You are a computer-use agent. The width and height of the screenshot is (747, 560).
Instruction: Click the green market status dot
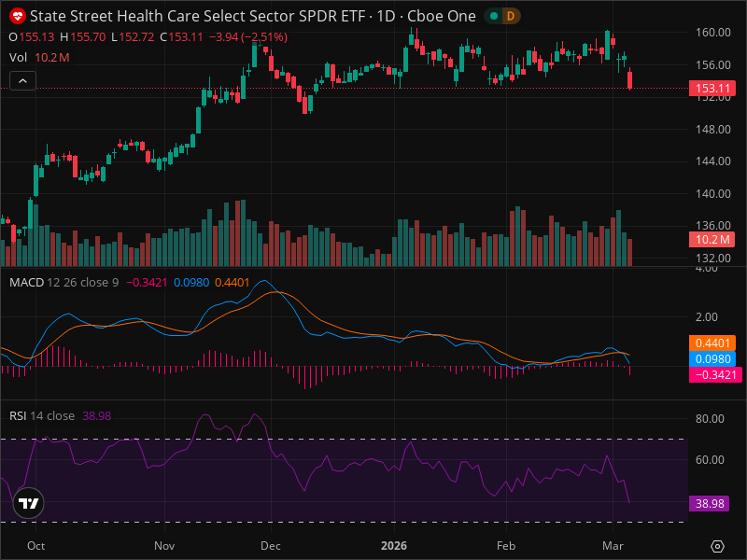(494, 16)
